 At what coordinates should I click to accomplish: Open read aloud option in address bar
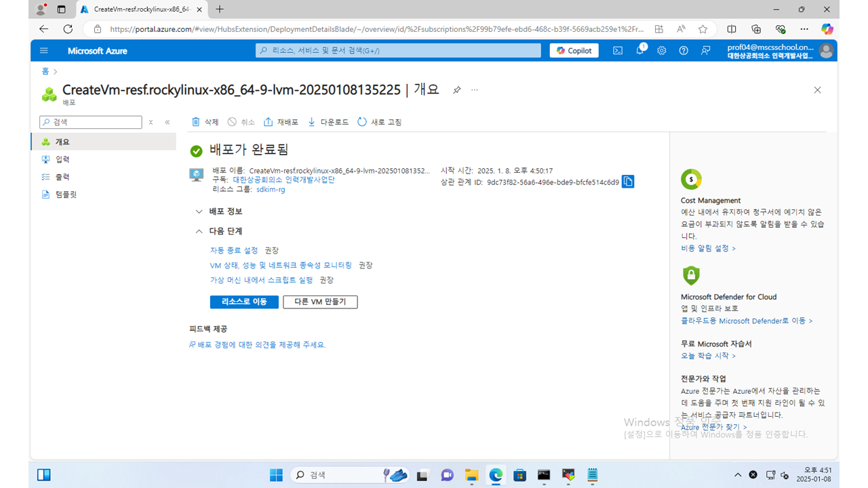[x=681, y=29]
